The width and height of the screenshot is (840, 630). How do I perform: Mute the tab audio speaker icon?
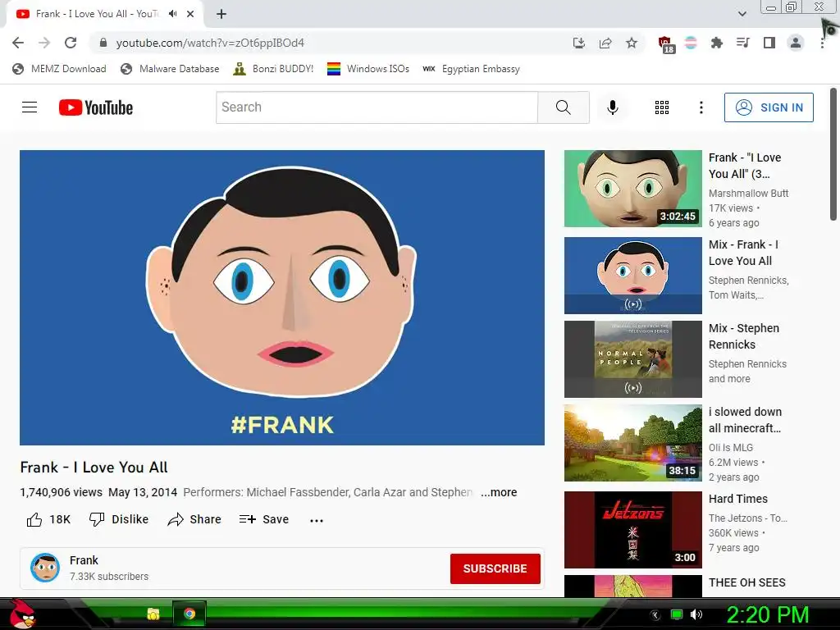click(x=172, y=14)
